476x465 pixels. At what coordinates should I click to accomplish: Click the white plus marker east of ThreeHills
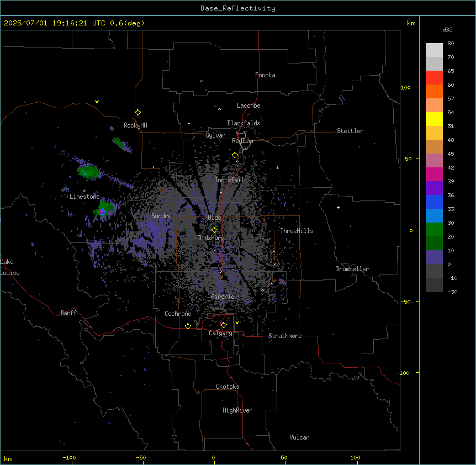(338, 207)
